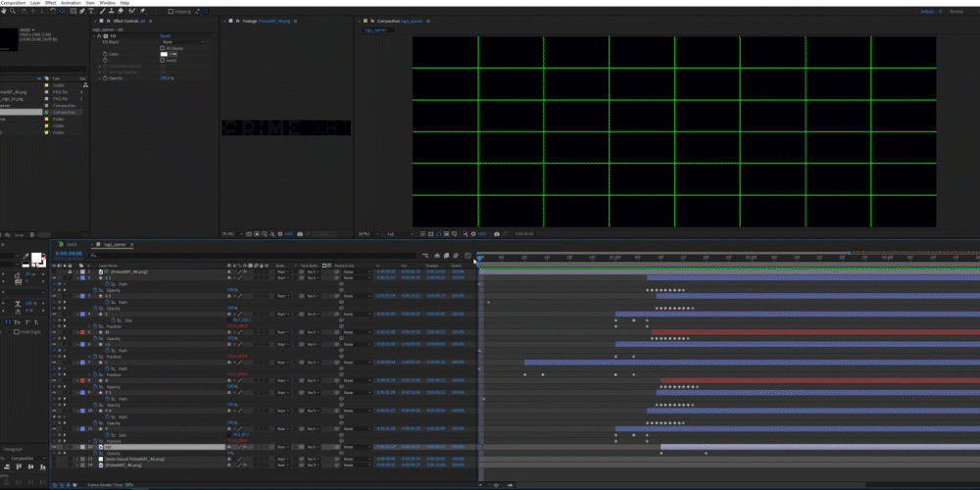The height and width of the screenshot is (490, 980).
Task: Select the Puppet Pin tool
Action: click(x=144, y=11)
